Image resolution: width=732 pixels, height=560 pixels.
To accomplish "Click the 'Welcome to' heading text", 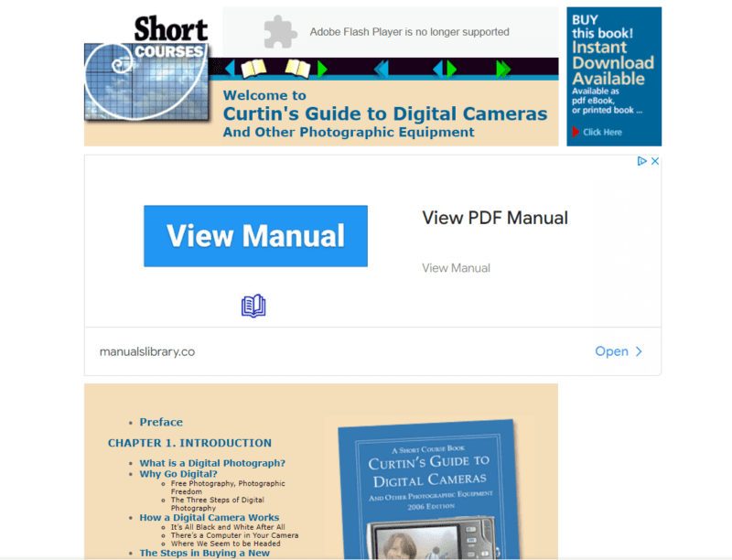I will coord(264,95).
